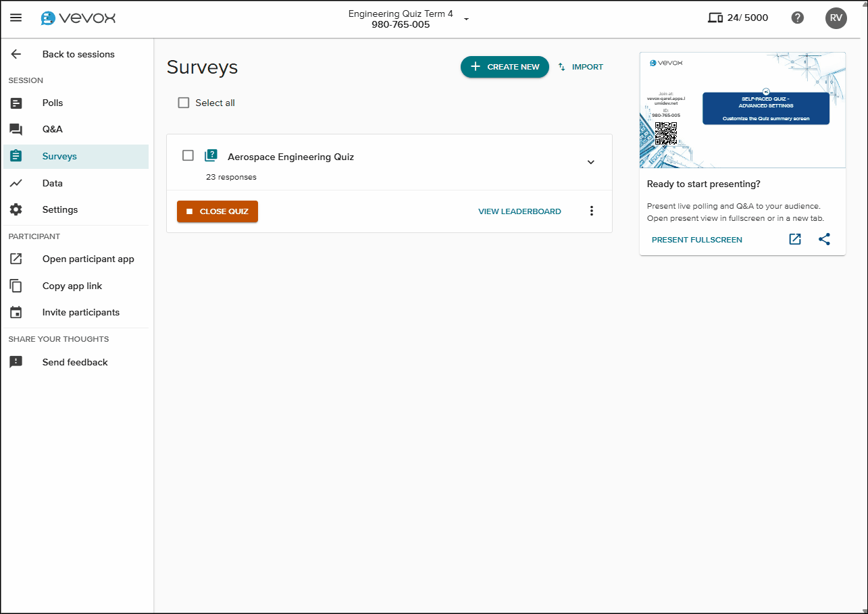Viewport: 868px width, 614px height.
Task: Copy the app link using the copy icon
Action: [x=16, y=286]
